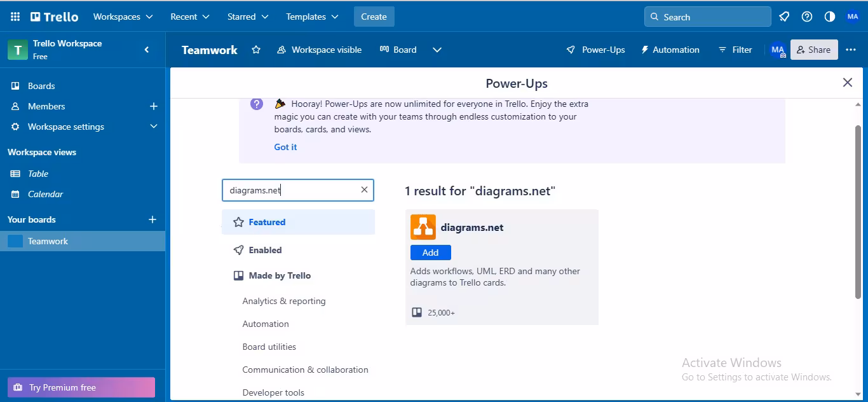Collapse the workspace sidebar arrow

147,50
